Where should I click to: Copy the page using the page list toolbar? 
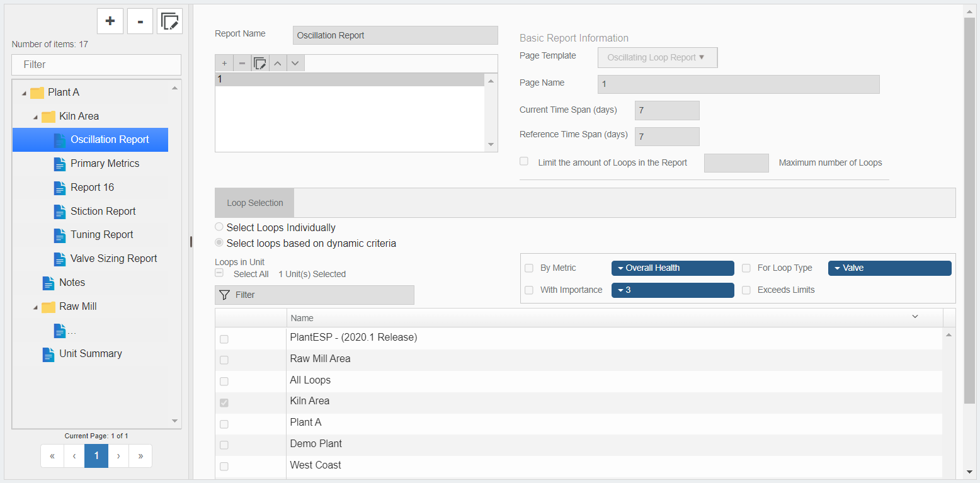pos(259,63)
